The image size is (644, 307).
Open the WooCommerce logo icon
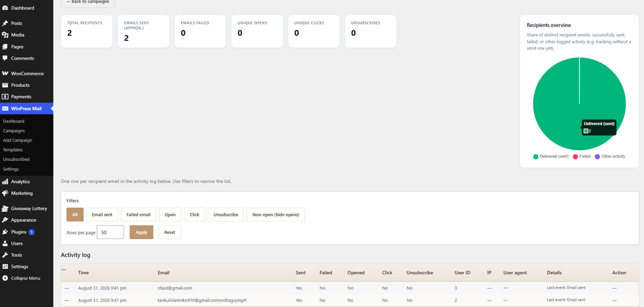tap(5, 74)
